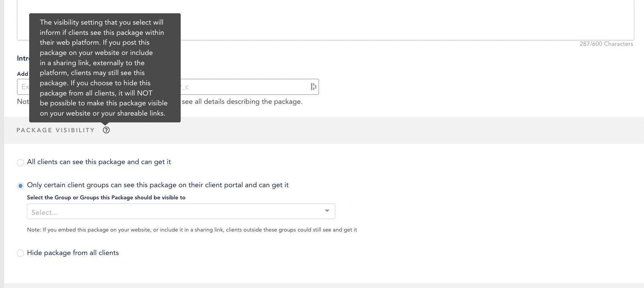Select 'Hide package from all clients'
The height and width of the screenshot is (288, 644).
20,253
